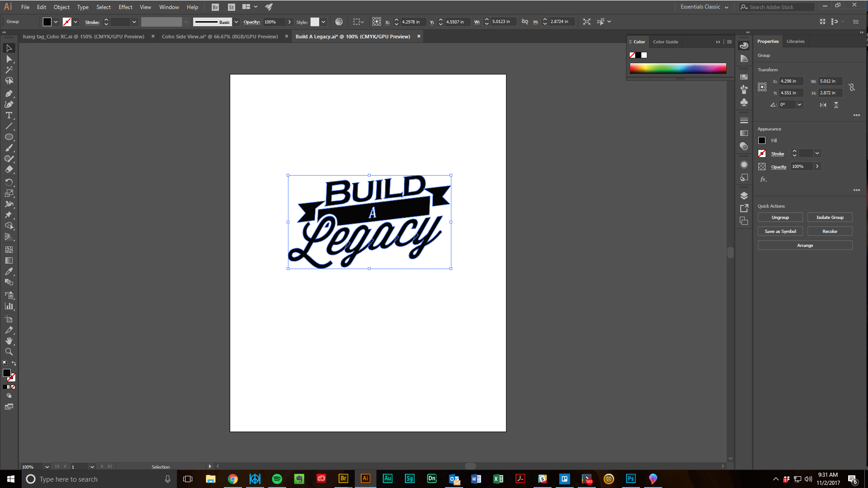Launch Photoshop from the taskbar
868x488 pixels.
click(x=630, y=479)
